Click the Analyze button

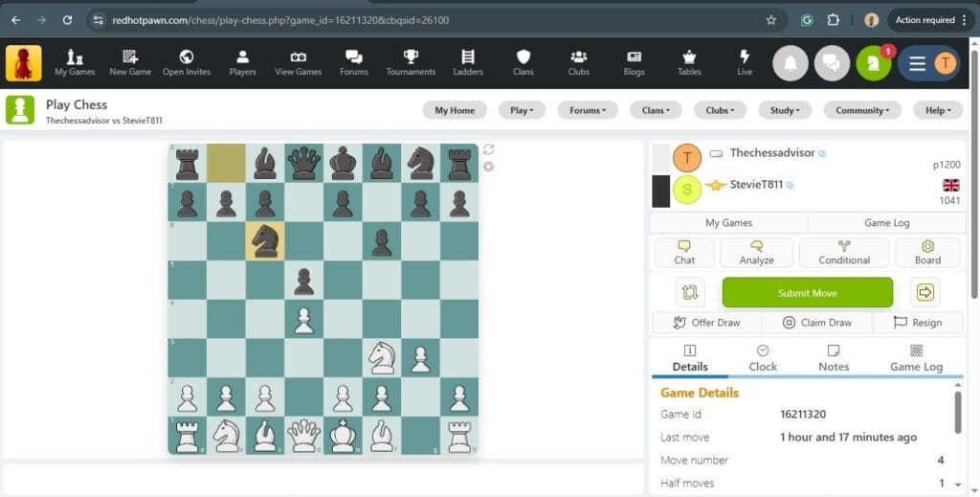[x=756, y=253]
